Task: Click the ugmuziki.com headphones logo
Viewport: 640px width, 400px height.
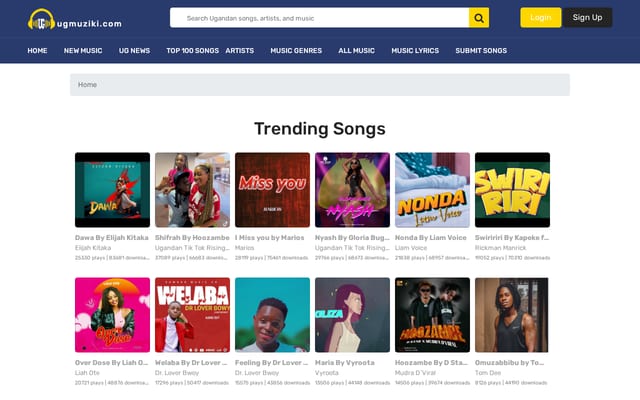Action: coord(75,19)
